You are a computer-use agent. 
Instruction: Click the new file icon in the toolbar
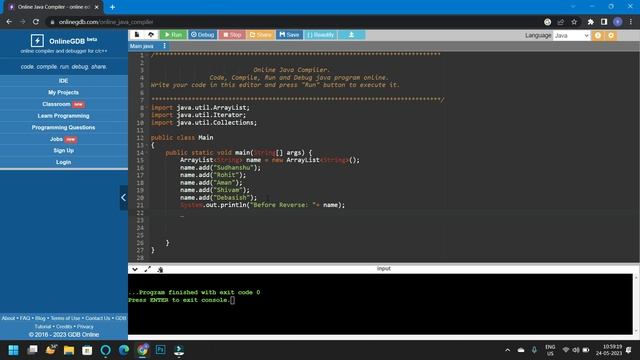[137, 35]
